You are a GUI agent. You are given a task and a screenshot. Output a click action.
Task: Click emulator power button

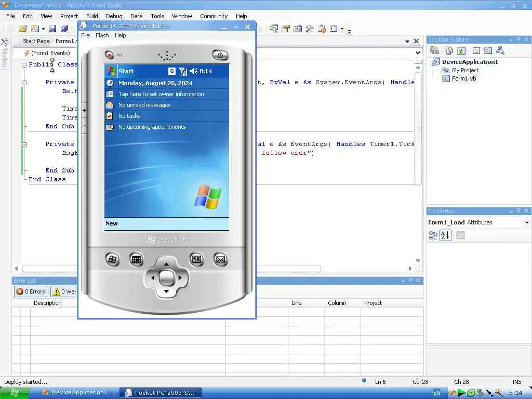[x=220, y=55]
